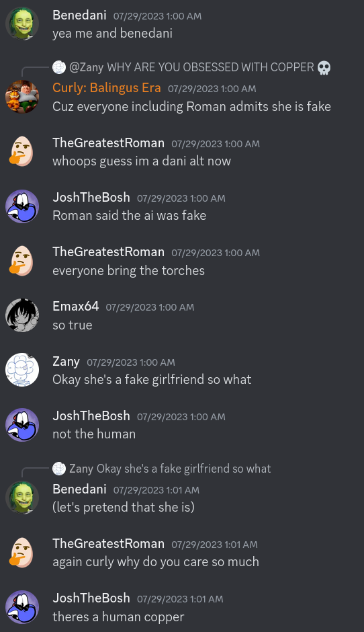Click Benedani username above '(let's pretend that she is)'
Viewport: 364px width, 632px height.
[x=79, y=489]
